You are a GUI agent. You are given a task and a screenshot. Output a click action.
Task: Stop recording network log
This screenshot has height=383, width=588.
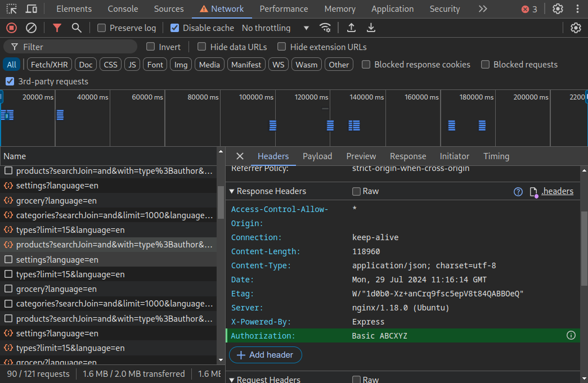click(x=12, y=28)
